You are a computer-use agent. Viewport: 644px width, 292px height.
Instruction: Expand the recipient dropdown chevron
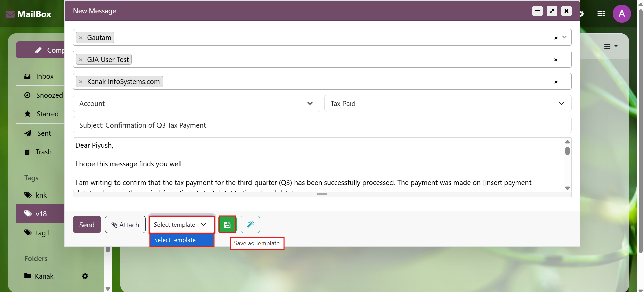pyautogui.click(x=564, y=37)
